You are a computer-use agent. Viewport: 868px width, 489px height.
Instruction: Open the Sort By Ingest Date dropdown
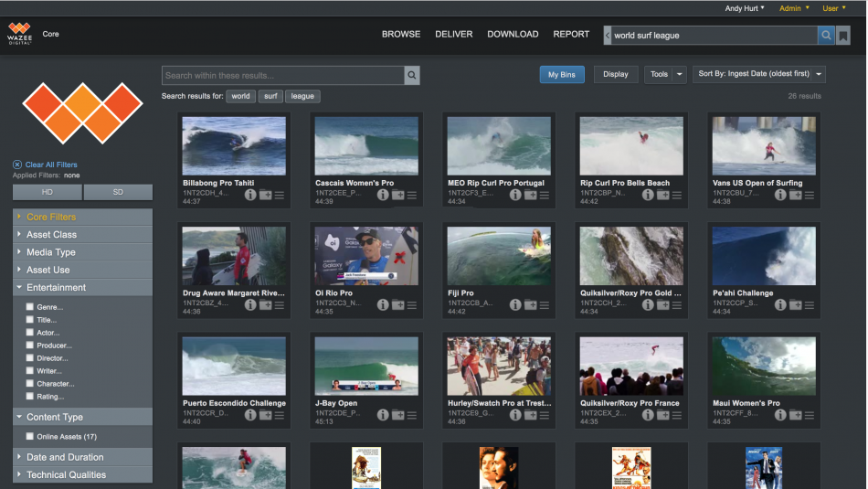[759, 74]
